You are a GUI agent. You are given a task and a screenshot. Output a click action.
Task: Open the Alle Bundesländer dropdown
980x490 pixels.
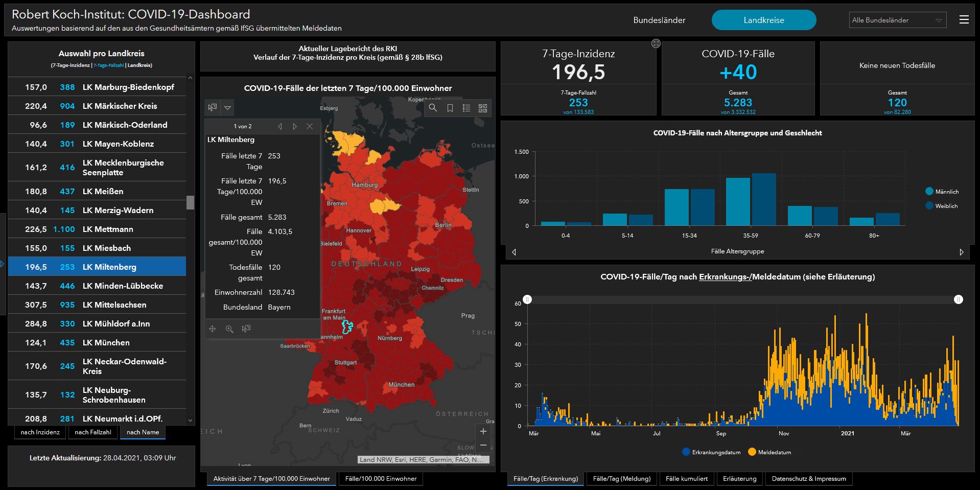pos(897,20)
